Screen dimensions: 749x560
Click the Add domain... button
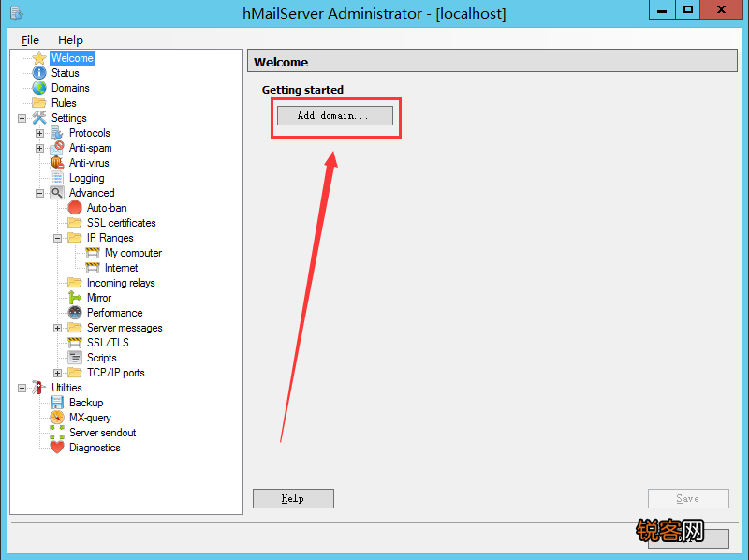point(335,115)
